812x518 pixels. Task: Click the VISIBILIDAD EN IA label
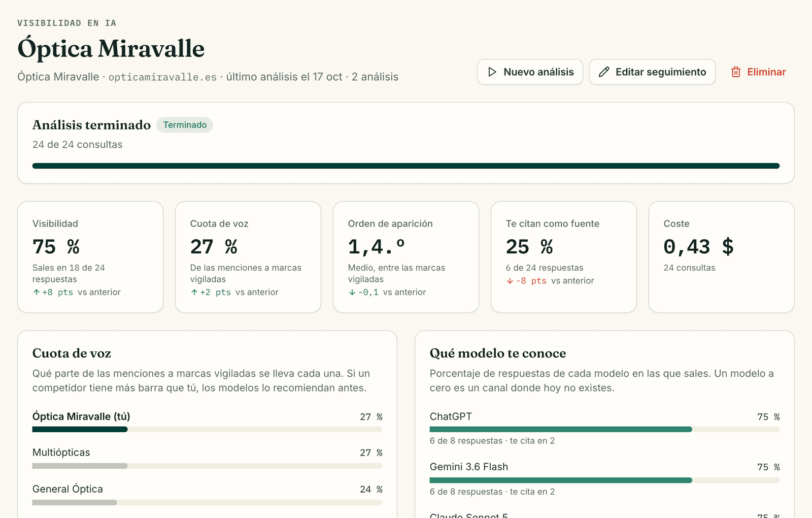67,23
